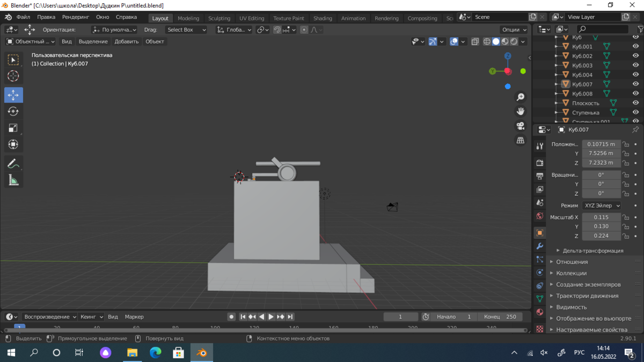Select the Annotate pencil tool
Viewport: 644px width, 362px height.
click(13, 164)
